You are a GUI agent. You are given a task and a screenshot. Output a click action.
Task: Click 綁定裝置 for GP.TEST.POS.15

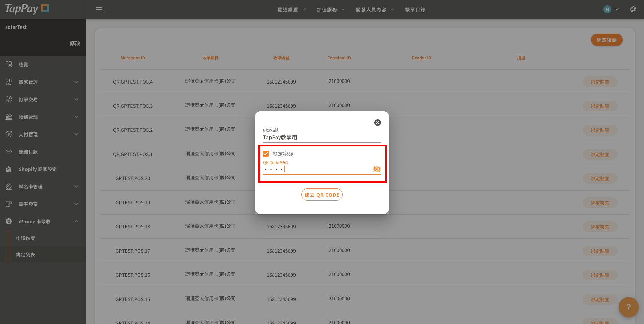[x=600, y=300]
